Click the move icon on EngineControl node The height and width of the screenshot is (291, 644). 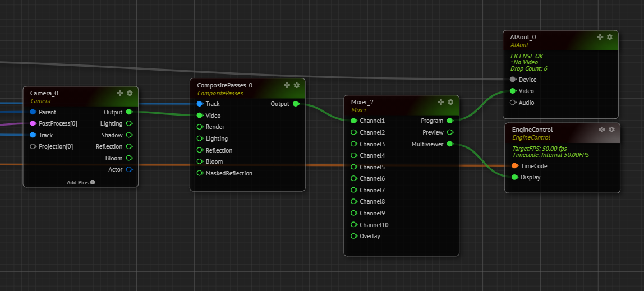602,130
